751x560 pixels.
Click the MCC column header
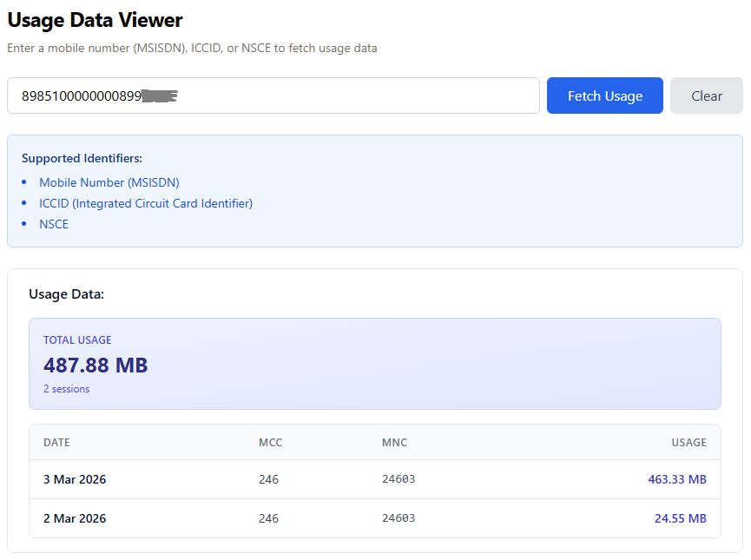point(270,443)
